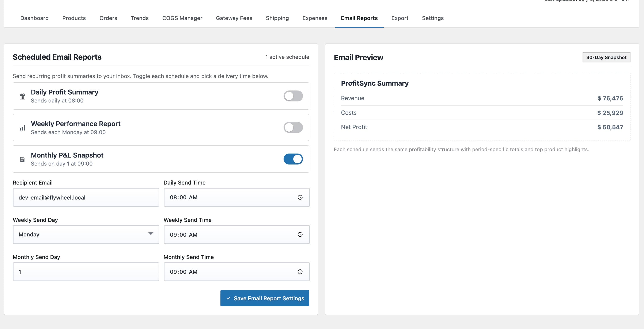
Task: Click the ProfitSync Summary heading
Action: click(x=375, y=83)
